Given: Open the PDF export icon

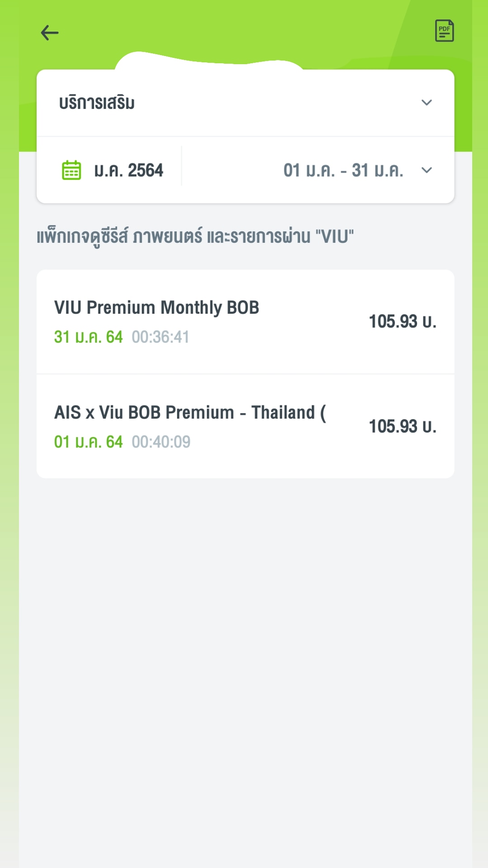Looking at the screenshot, I should click(444, 31).
